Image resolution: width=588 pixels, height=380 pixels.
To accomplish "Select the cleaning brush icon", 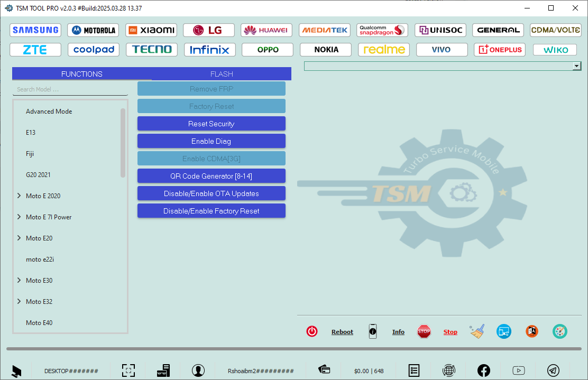I will click(x=476, y=331).
